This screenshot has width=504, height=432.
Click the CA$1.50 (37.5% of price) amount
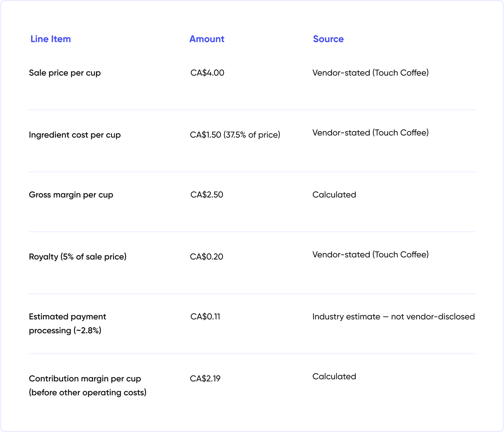235,135
